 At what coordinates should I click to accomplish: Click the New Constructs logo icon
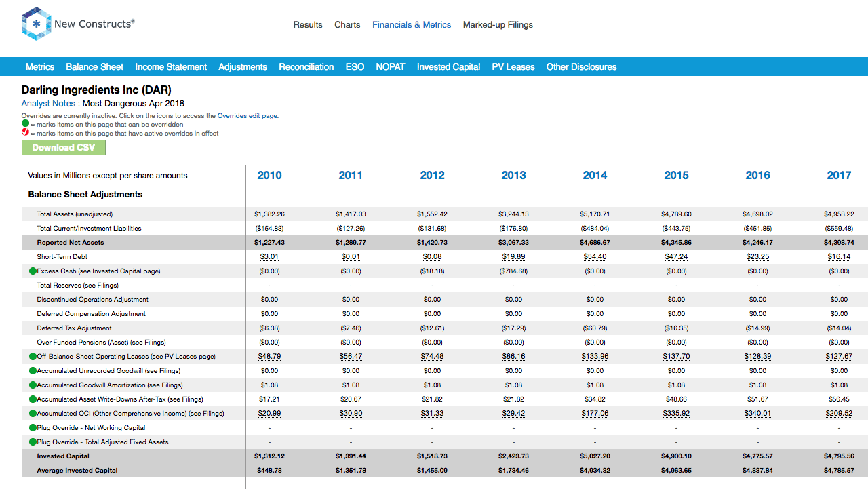coord(36,24)
